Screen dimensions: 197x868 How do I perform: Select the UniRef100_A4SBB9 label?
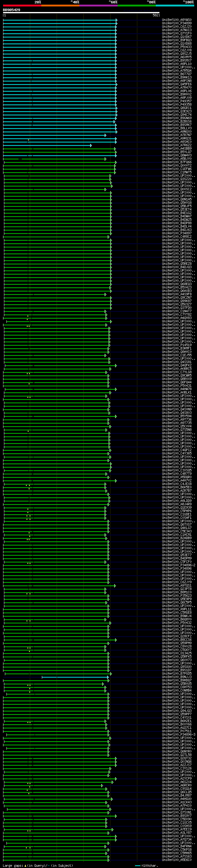tap(177, 149)
